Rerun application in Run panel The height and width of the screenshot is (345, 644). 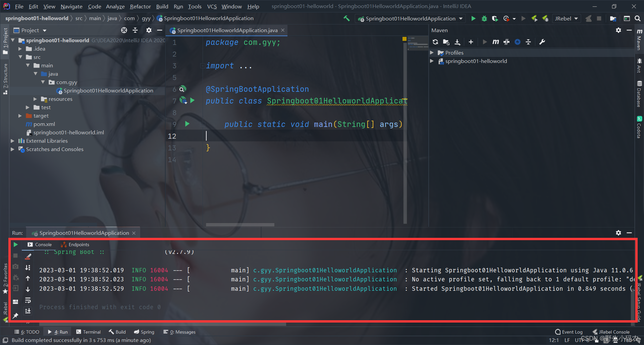pos(15,245)
